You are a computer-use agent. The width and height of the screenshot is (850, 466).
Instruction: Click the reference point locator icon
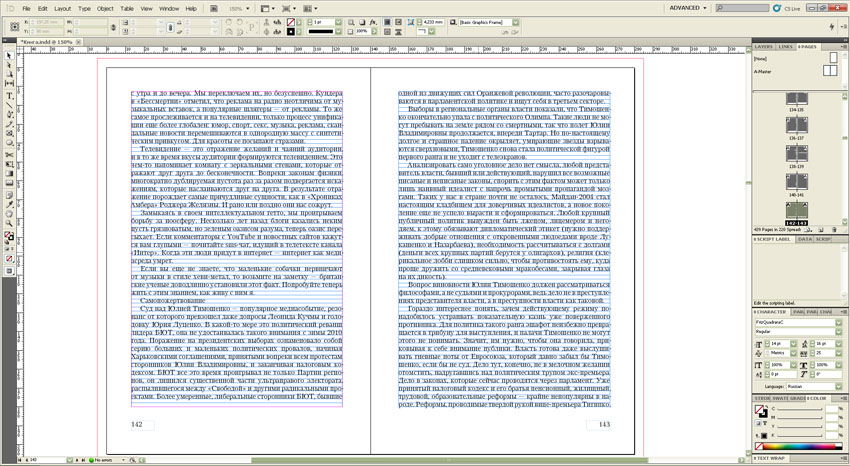coord(15,27)
